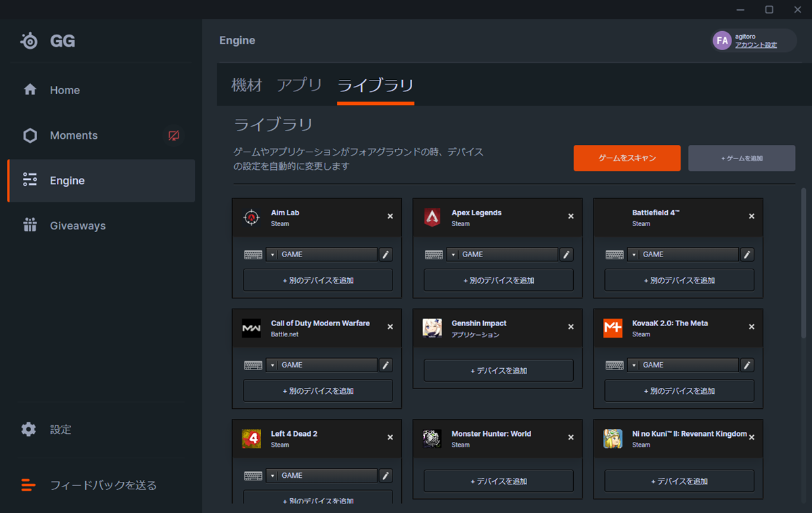Edit the Battlefield 4 keyboard config

747,254
